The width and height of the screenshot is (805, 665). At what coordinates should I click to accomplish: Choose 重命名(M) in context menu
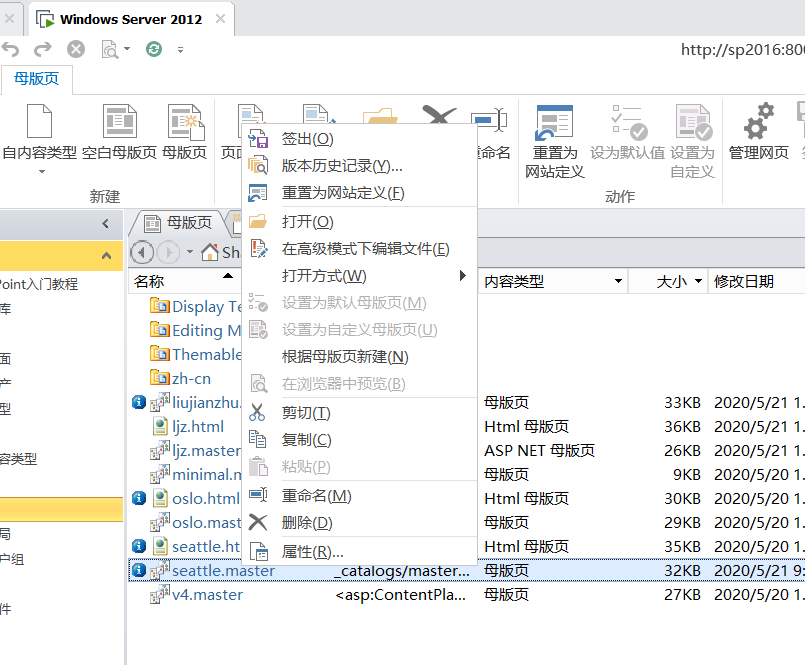coord(359,496)
